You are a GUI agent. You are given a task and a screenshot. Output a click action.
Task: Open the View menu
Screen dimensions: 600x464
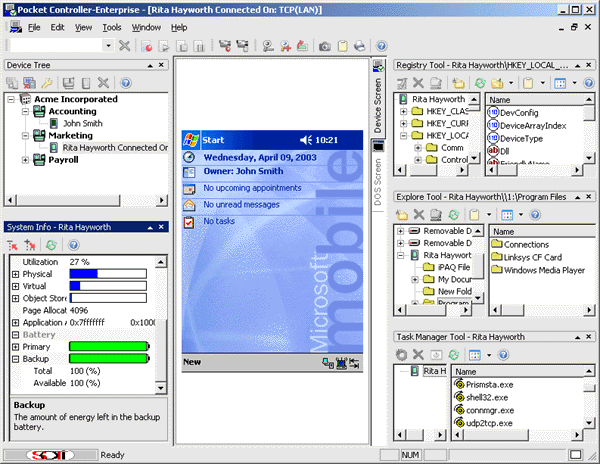83,28
